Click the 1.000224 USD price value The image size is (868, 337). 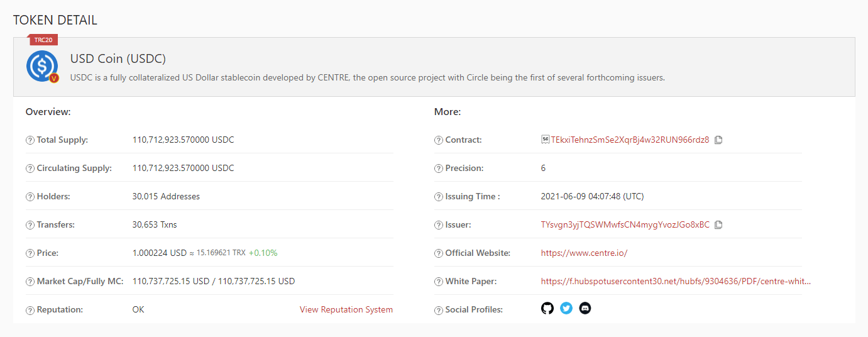160,253
